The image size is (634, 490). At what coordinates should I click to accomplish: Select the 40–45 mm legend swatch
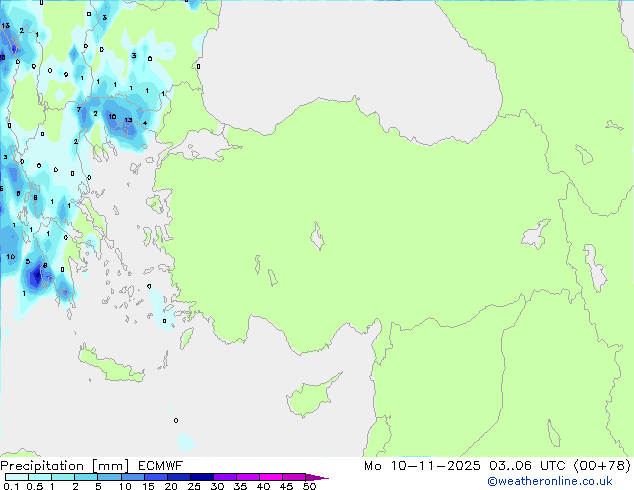click(x=271, y=477)
